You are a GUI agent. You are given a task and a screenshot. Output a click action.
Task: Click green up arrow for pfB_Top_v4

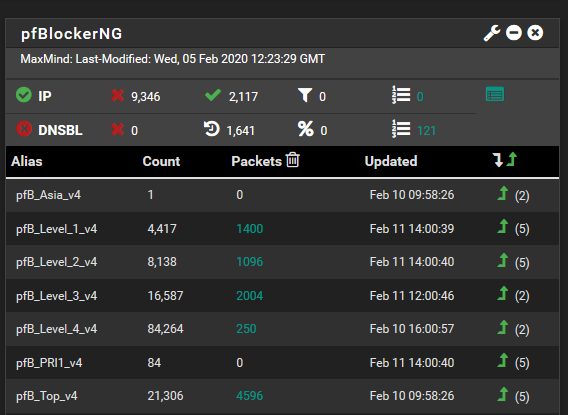coord(502,394)
